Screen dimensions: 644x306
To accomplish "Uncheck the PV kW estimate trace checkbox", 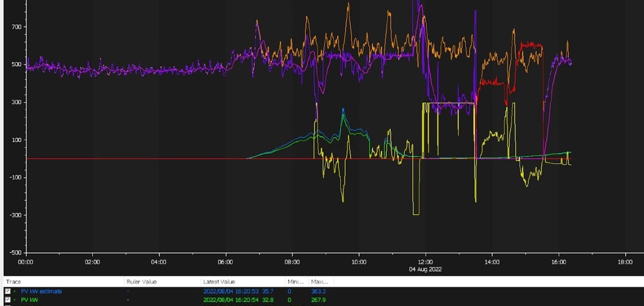I will click(8, 292).
